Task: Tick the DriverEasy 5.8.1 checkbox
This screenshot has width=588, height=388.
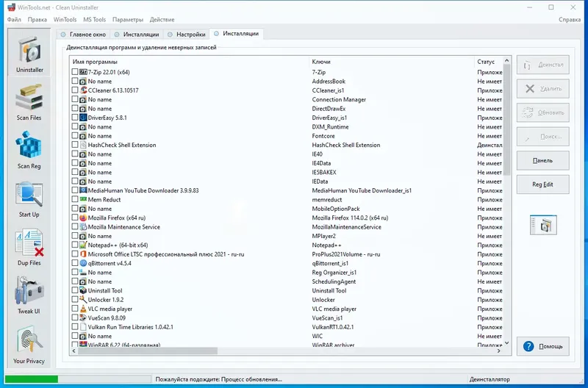Action: pyautogui.click(x=75, y=118)
